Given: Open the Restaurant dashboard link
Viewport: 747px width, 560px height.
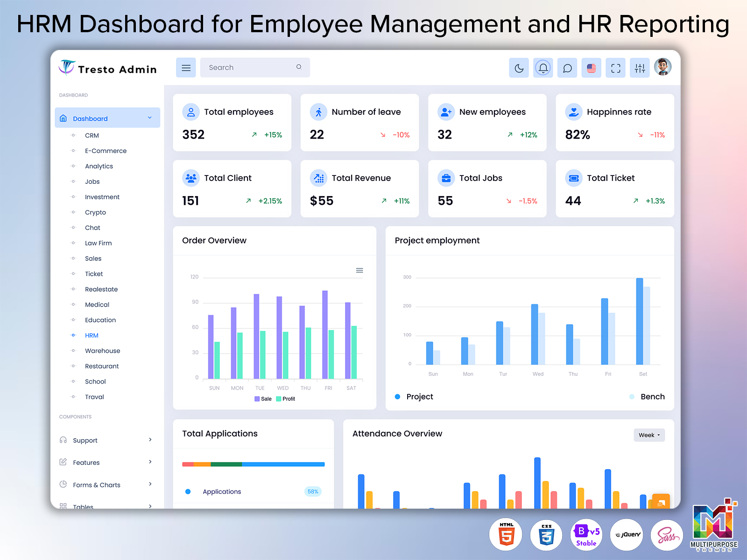Looking at the screenshot, I should 102,366.
